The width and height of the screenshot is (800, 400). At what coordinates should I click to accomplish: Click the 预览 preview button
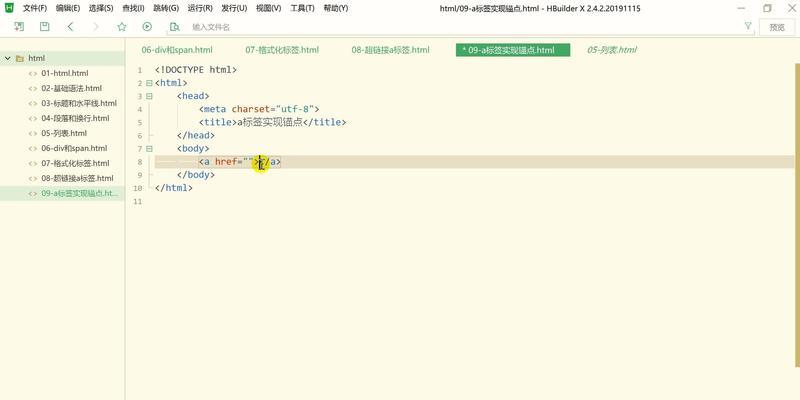click(x=777, y=27)
